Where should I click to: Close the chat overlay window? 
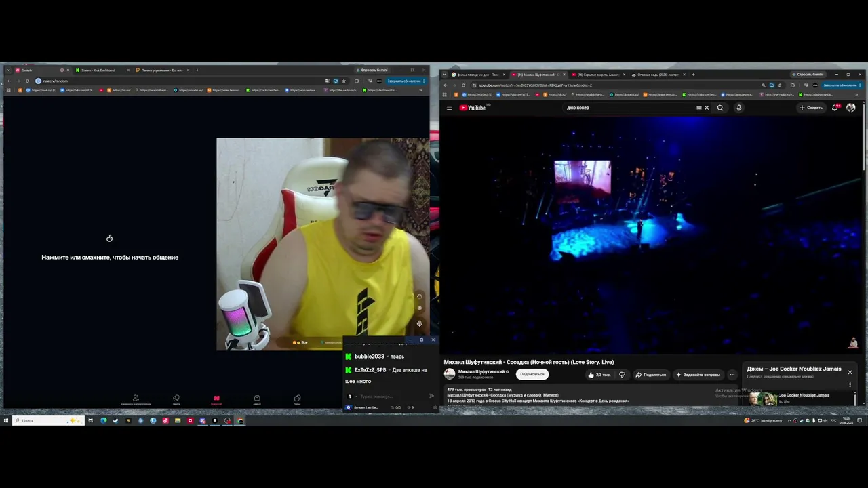433,340
